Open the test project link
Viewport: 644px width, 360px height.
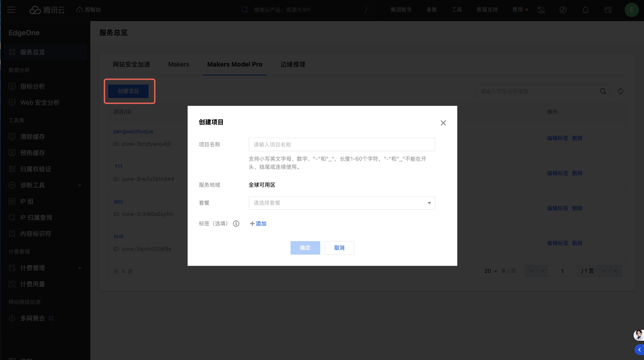pyautogui.click(x=118, y=236)
